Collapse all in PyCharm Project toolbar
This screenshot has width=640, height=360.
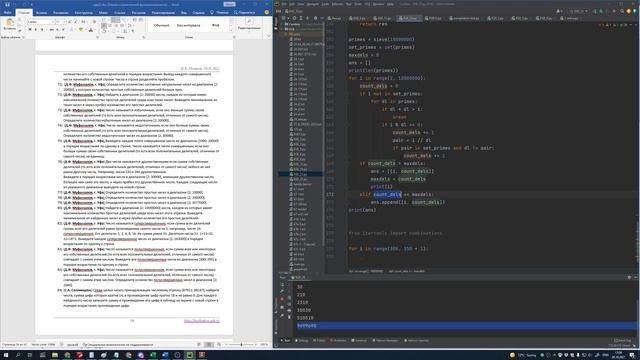(x=307, y=18)
